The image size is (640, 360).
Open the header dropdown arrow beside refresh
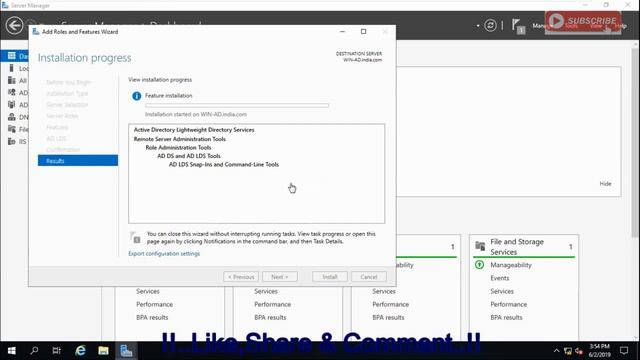[478, 26]
